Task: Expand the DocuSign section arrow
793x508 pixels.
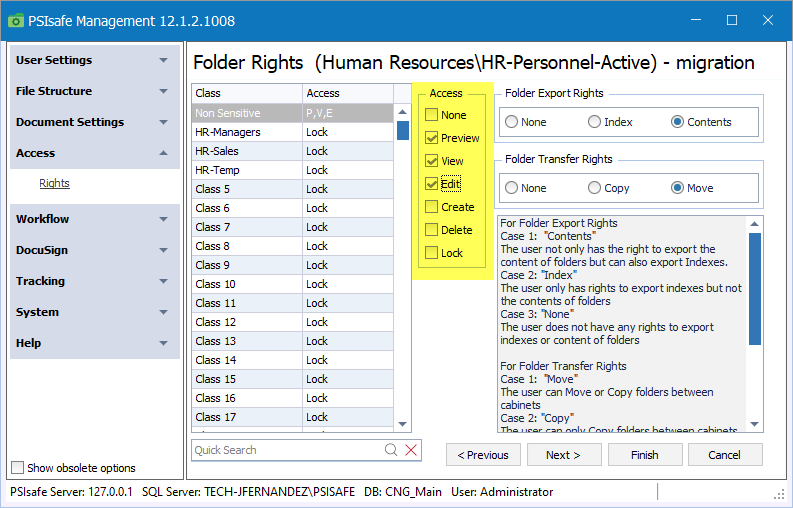Action: pyautogui.click(x=163, y=250)
